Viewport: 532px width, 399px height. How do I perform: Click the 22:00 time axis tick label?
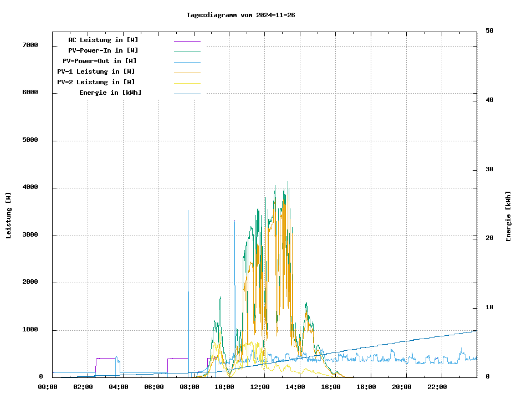pos(437,387)
